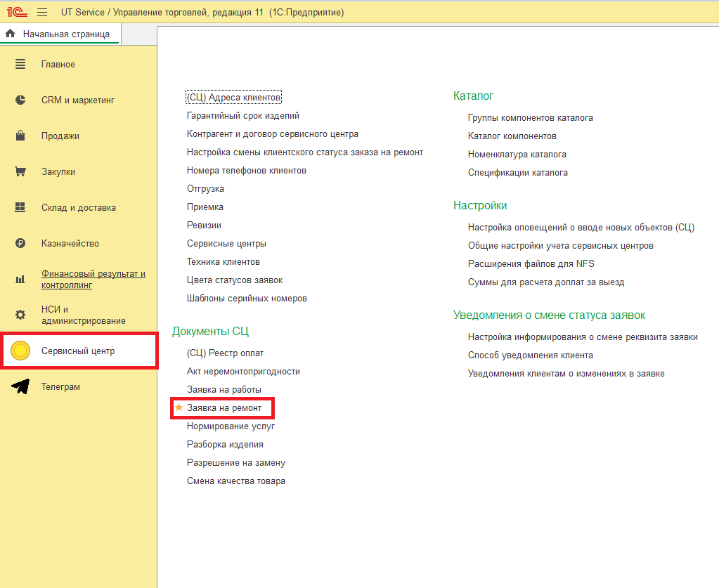Viewport: 719px width, 588px height.
Task: Click the Главное list icon
Action: 20,65
